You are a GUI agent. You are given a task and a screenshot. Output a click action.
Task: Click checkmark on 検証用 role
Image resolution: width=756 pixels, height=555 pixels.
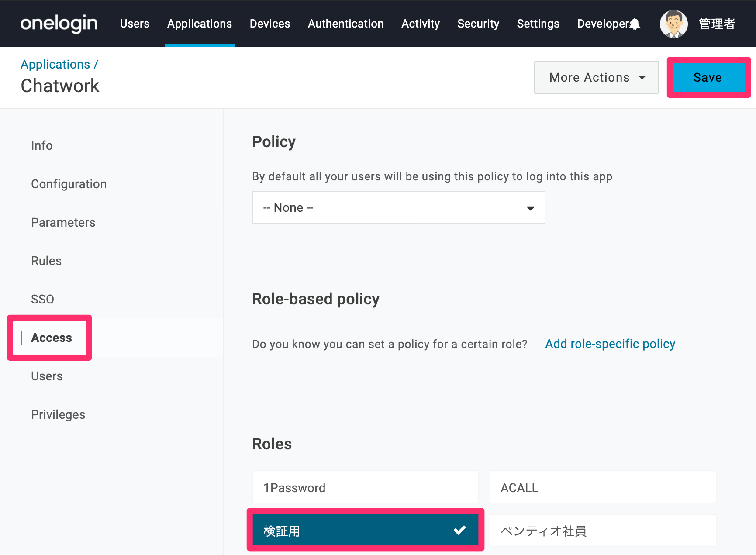(459, 530)
